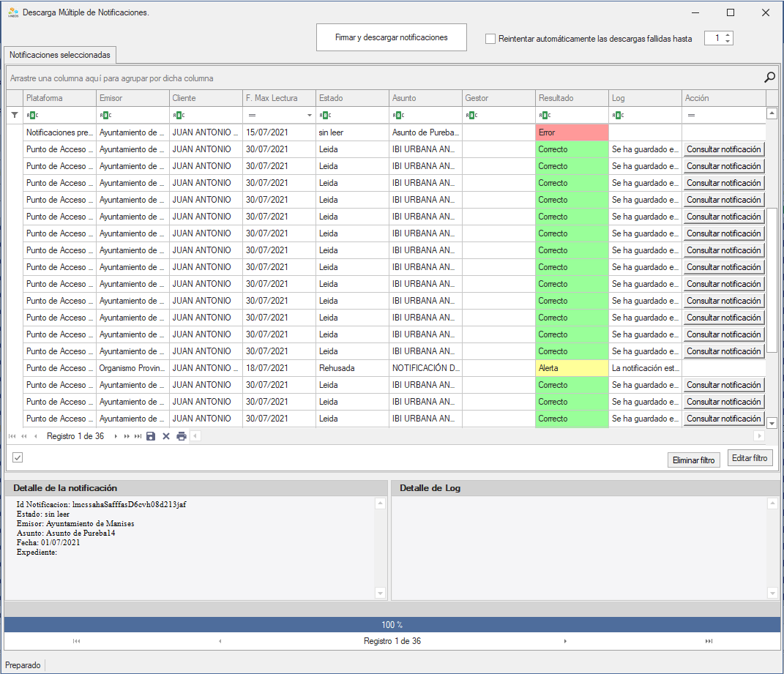Open filter operator icon for Cliente column
Image resolution: width=784 pixels, height=674 pixels.
click(179, 115)
